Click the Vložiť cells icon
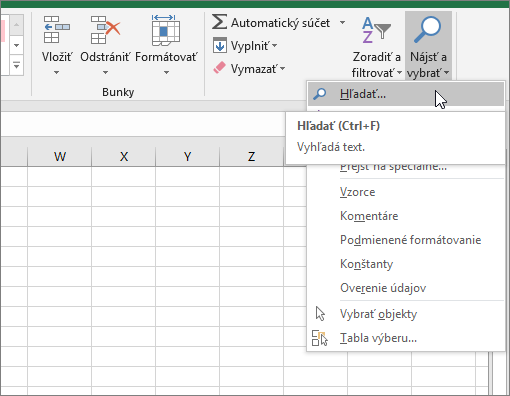 56,30
